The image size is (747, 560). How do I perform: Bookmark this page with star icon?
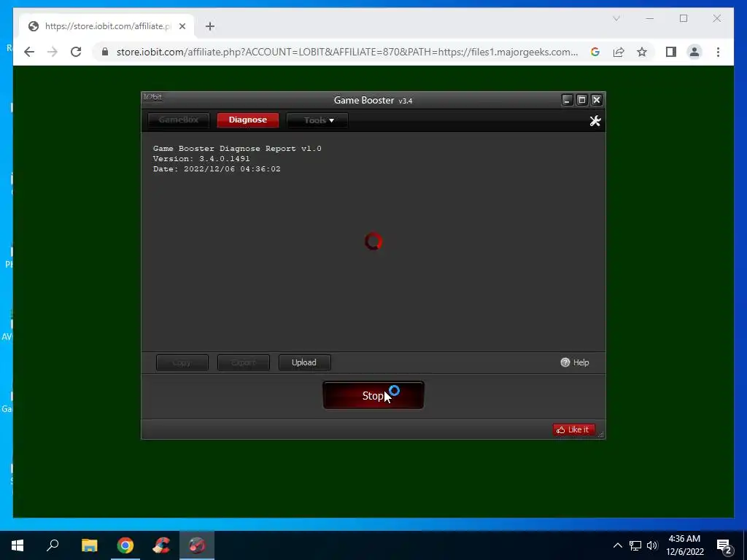[x=642, y=52]
